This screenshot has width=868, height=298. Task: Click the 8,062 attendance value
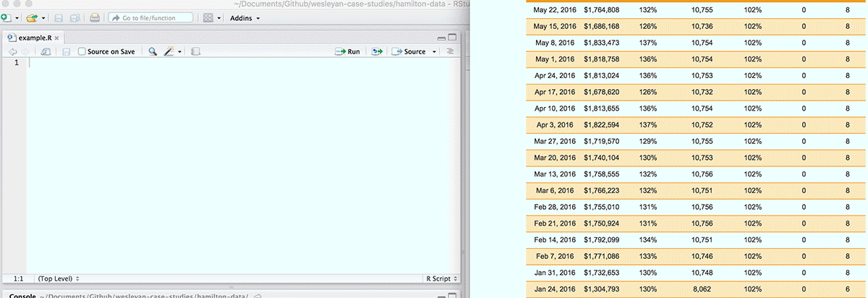(702, 289)
